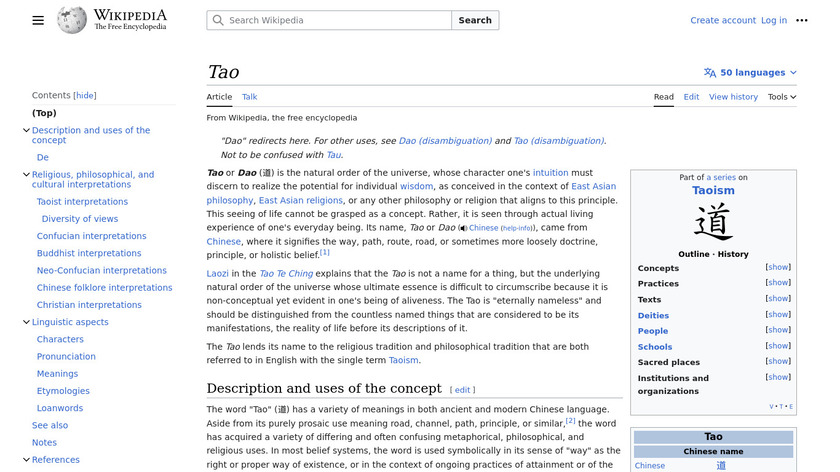Collapse Description and uses of the concept section
The height and width of the screenshot is (472, 840).
click(26, 130)
